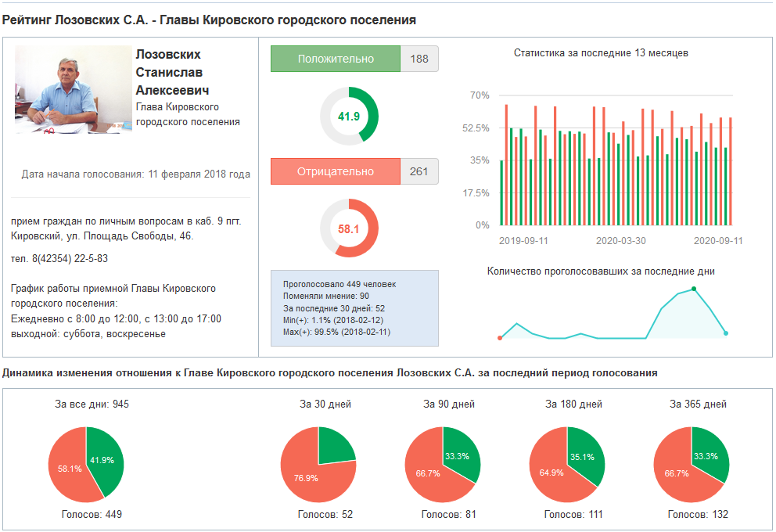This screenshot has height=532, width=776.
Task: Click the first red bar in 13-month chart
Action: [x=506, y=165]
